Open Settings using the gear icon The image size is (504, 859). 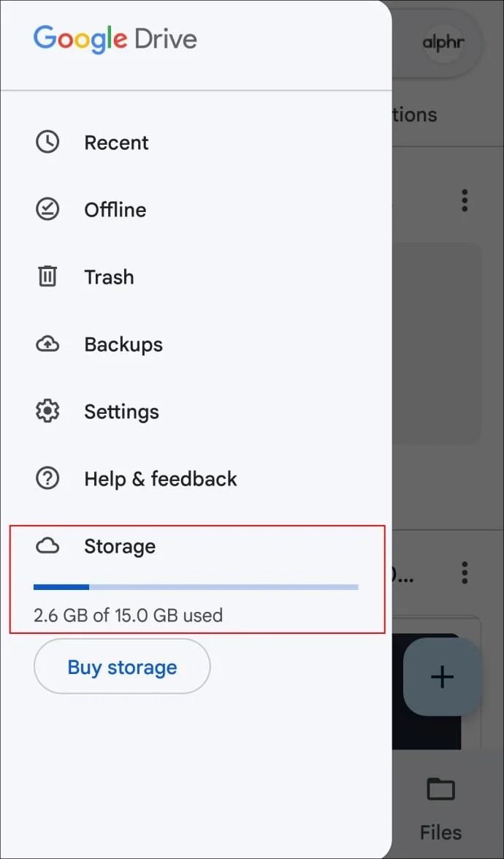coord(47,411)
